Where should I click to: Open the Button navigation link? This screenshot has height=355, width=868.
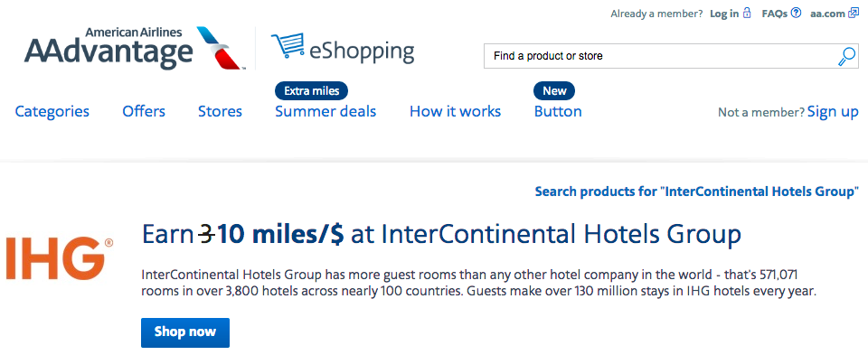tap(558, 111)
